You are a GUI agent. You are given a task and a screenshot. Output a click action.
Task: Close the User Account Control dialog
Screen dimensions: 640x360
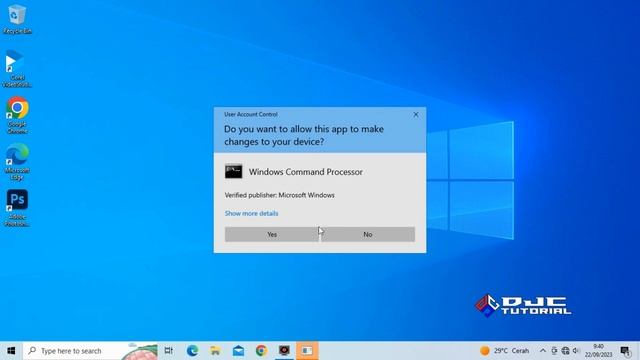416,115
